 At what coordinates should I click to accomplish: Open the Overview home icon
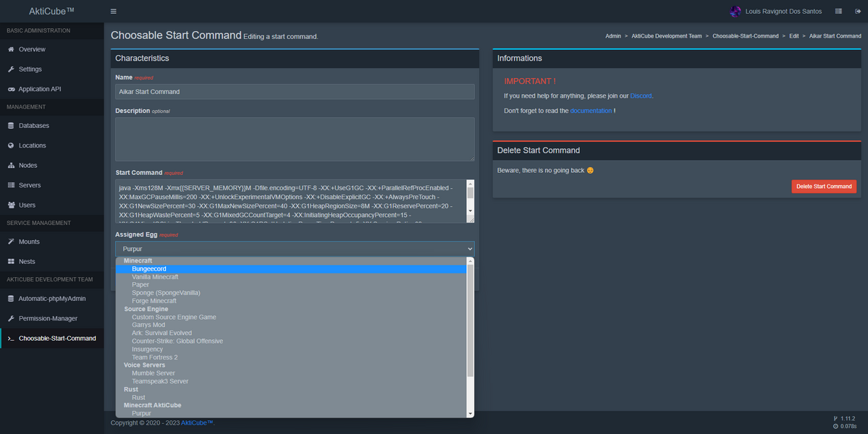click(11, 49)
